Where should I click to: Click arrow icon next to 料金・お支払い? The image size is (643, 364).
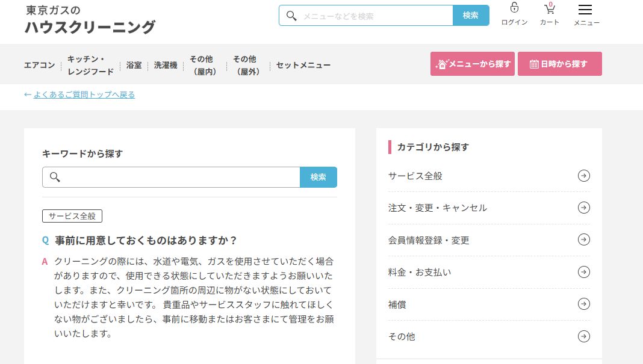(x=583, y=272)
